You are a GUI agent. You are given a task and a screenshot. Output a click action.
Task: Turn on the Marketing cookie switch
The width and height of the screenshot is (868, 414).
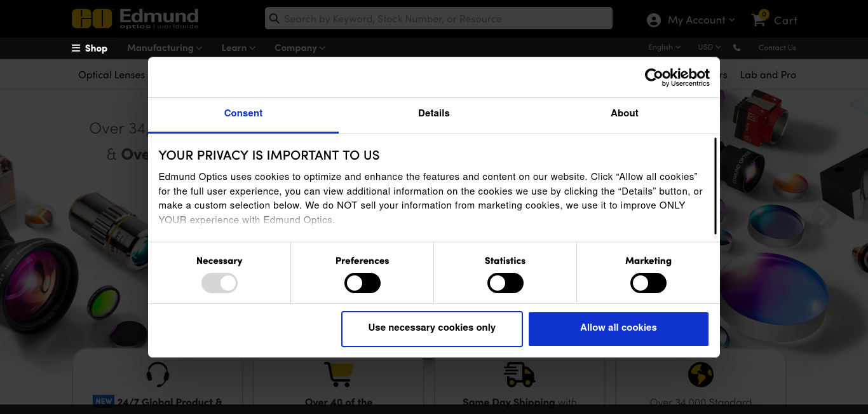(648, 283)
